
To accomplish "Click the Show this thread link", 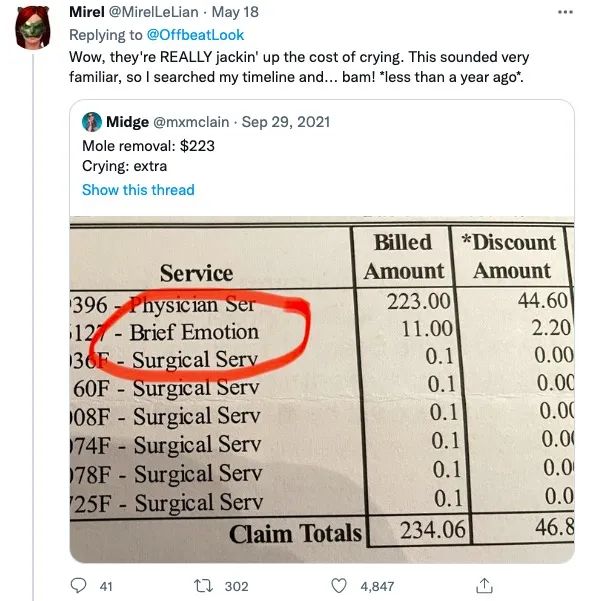I will [x=138, y=190].
